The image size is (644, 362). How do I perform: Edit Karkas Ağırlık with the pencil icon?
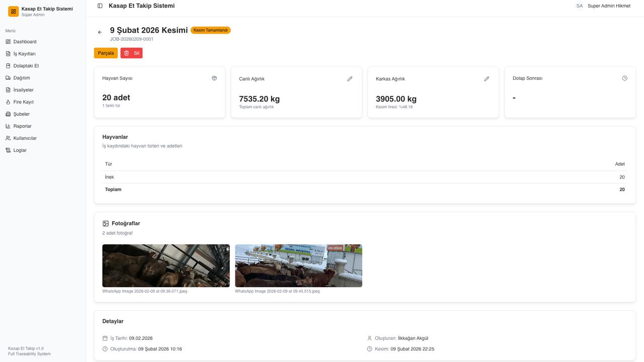pyautogui.click(x=487, y=79)
